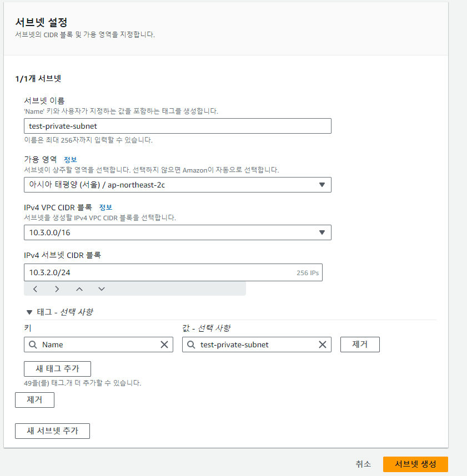Screen dimensions: 467x476
Task: Open the availability zone dropdown
Action: (178, 185)
